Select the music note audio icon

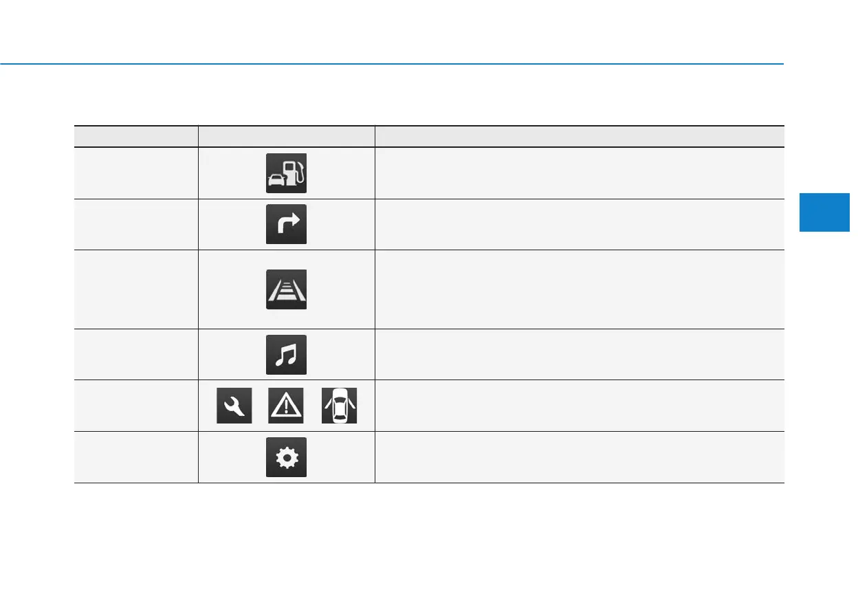pyautogui.click(x=286, y=355)
